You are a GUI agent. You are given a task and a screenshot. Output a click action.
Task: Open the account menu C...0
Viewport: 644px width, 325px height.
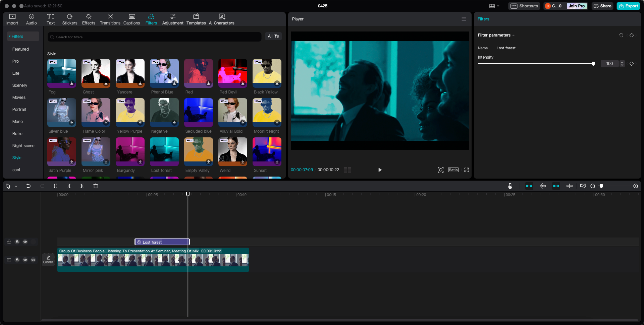553,6
